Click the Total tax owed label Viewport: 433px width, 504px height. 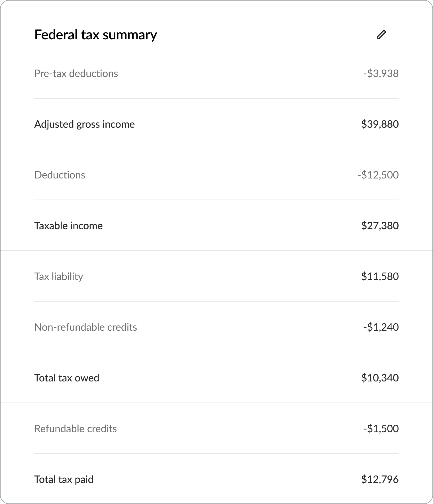67,378
